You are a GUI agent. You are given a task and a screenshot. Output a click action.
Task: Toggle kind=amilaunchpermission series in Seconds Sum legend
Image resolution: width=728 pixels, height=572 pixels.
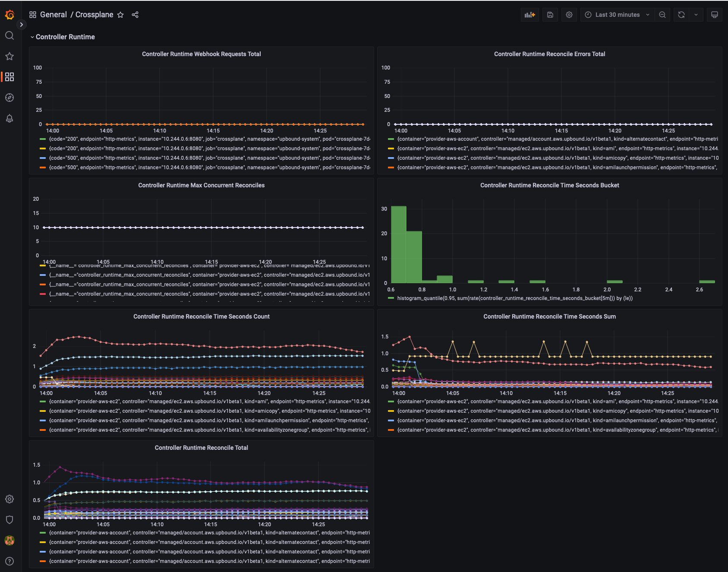coord(558,420)
